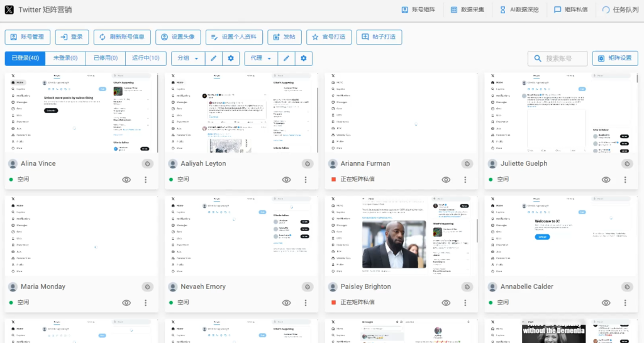
Task: Expand the 代理 dropdown
Action: pos(261,58)
